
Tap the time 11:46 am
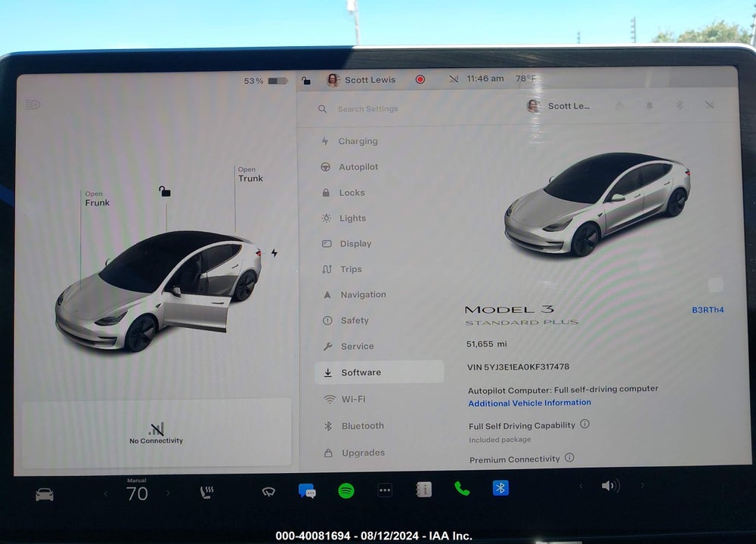click(485, 79)
